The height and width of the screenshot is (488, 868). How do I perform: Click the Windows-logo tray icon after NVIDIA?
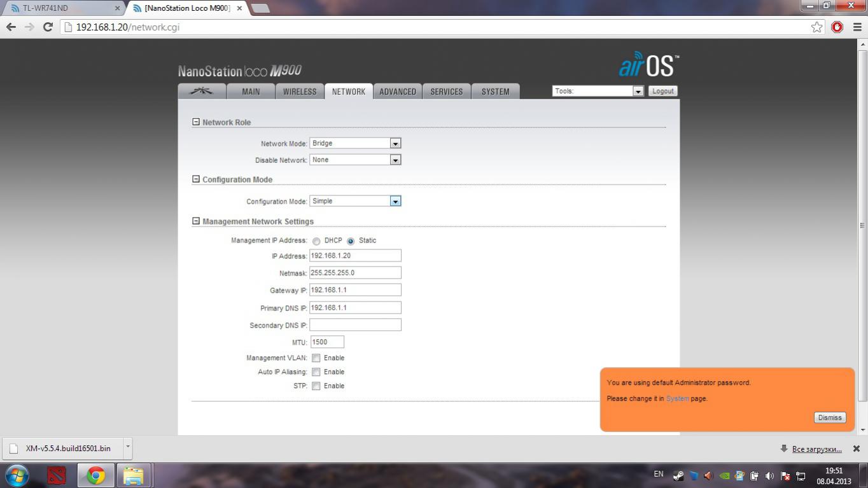(x=739, y=475)
